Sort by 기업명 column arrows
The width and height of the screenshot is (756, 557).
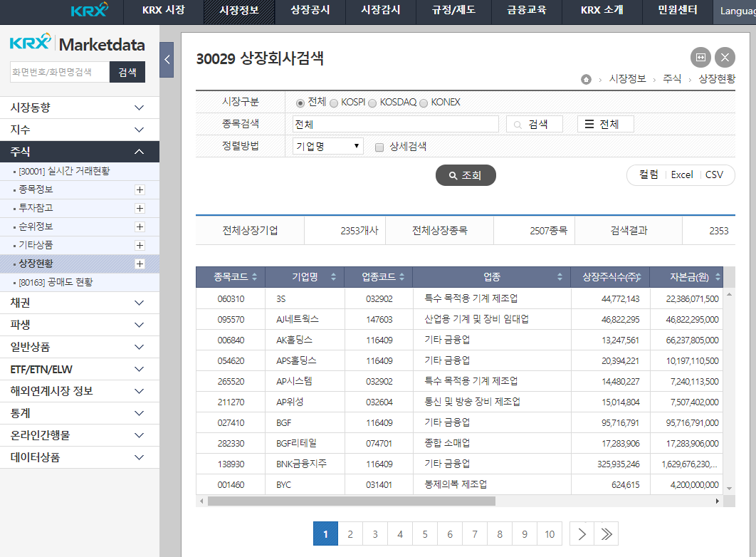[333, 277]
